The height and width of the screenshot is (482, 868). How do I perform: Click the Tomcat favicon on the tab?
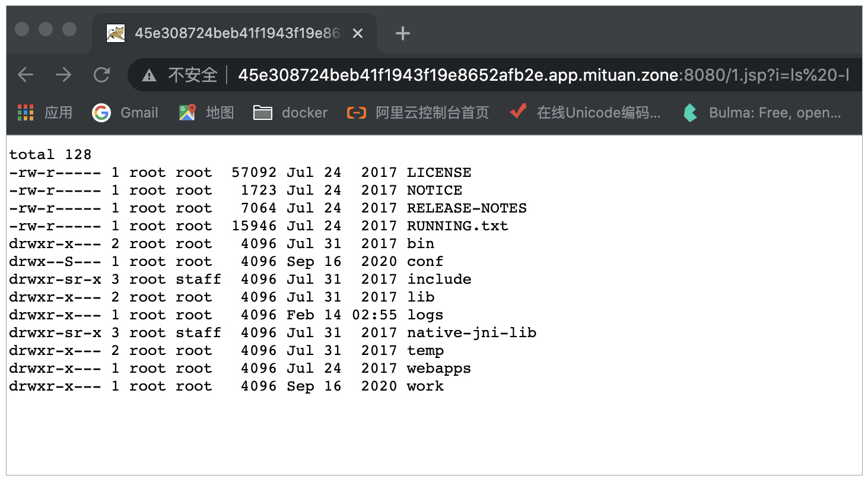(x=116, y=34)
